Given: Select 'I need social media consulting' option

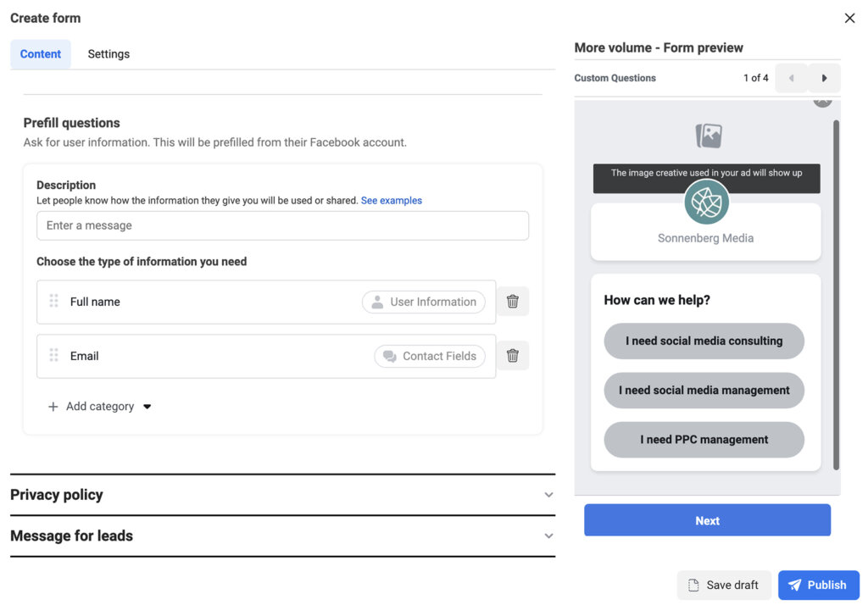Looking at the screenshot, I should [704, 341].
